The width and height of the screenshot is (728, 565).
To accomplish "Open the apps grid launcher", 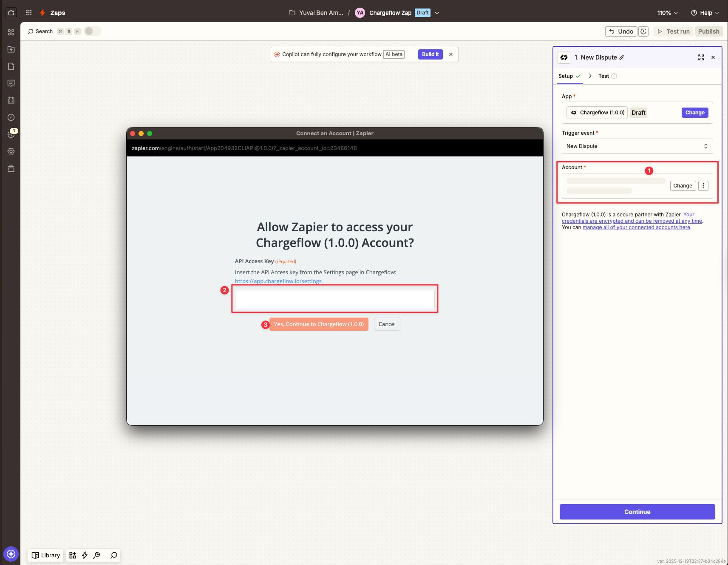I will [x=29, y=13].
